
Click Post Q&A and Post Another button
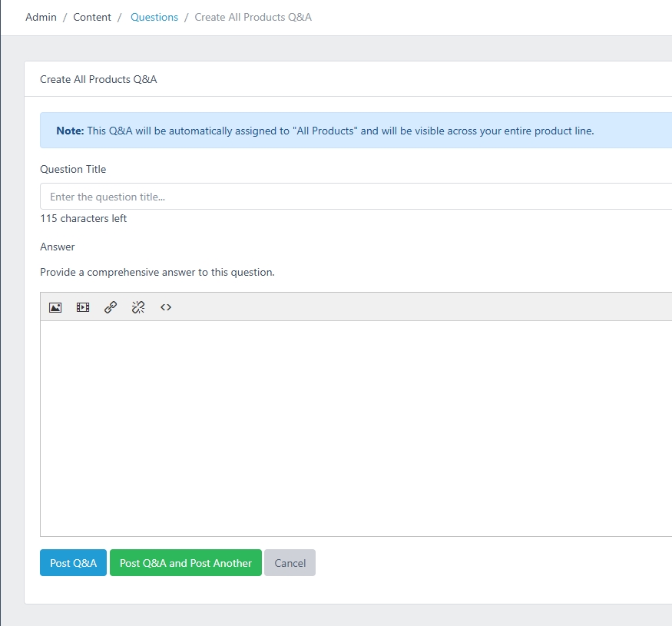tap(186, 563)
